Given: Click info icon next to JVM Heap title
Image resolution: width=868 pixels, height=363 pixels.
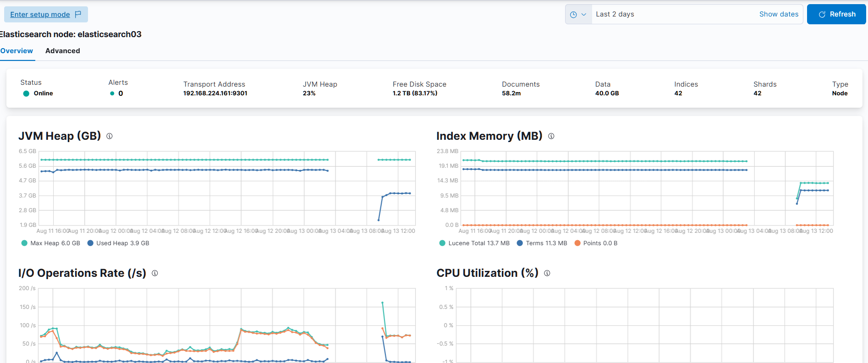Looking at the screenshot, I should (x=110, y=136).
